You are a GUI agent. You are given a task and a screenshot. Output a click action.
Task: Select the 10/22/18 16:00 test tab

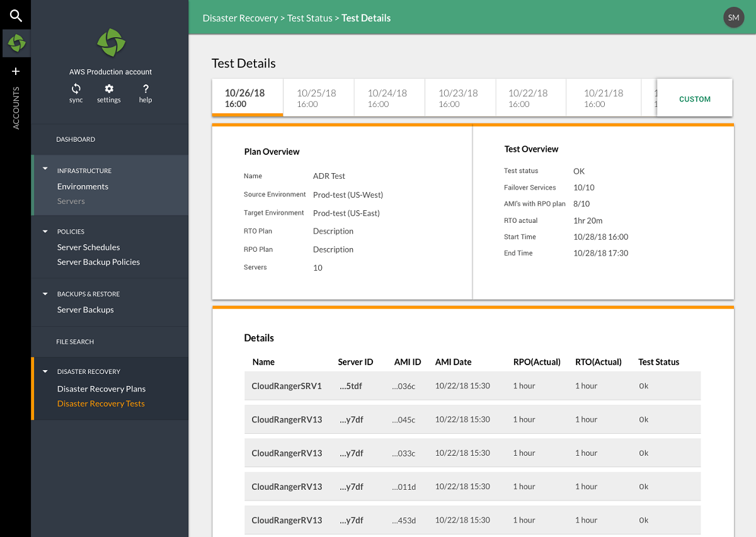point(531,97)
